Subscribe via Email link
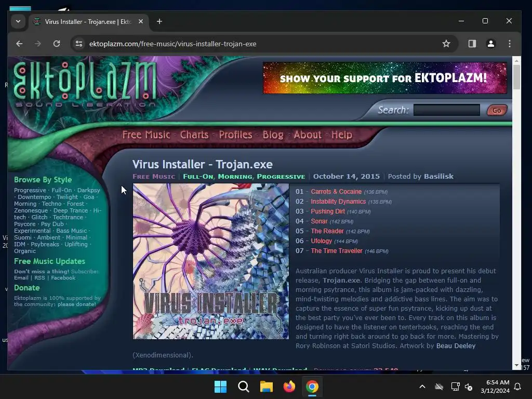532x399 pixels. click(x=21, y=278)
